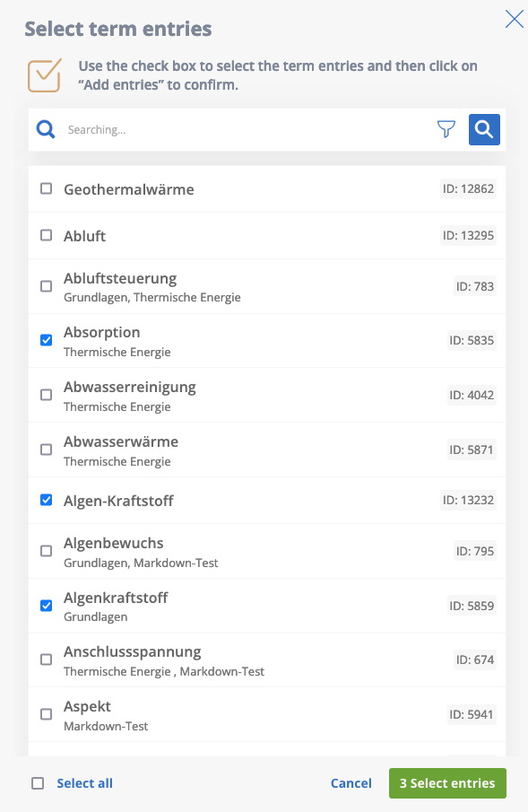Confirm with 3 Select entries button
Screen dimensions: 528x812
[447, 783]
